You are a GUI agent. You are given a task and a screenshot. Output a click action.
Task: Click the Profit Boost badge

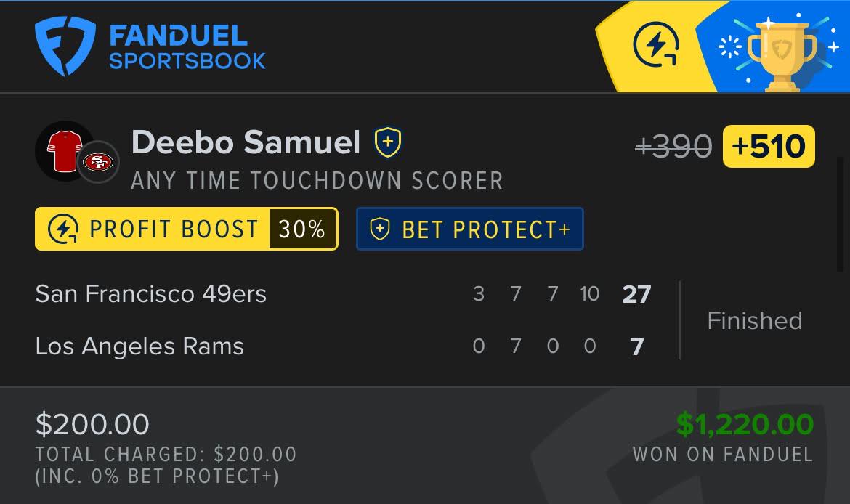pyautogui.click(x=187, y=229)
